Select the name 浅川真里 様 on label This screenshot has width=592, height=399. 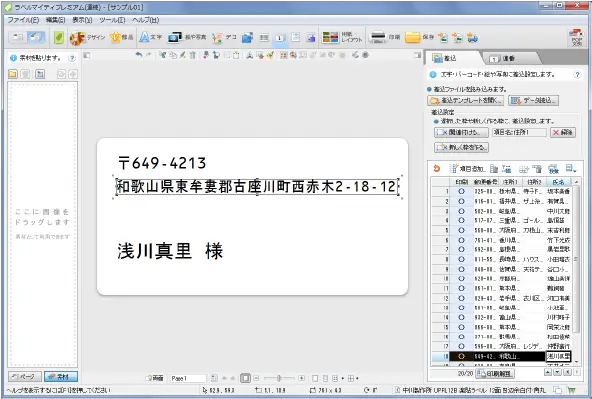tap(170, 251)
